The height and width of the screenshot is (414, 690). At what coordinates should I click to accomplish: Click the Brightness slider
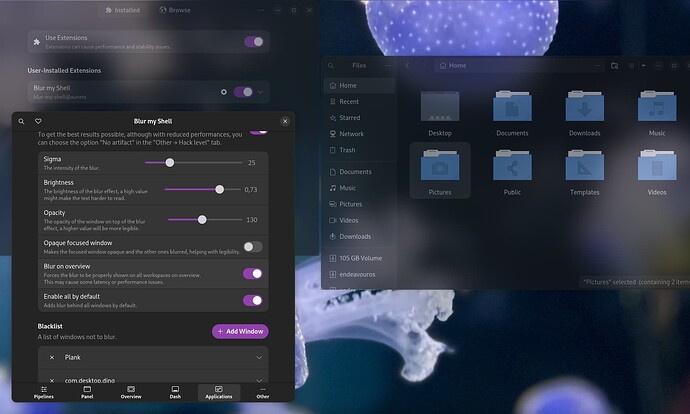tap(202, 190)
